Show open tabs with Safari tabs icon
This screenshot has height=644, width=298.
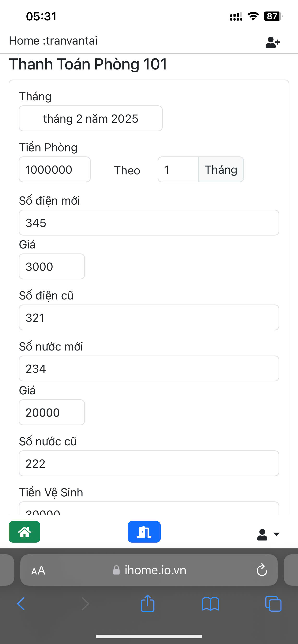273,604
